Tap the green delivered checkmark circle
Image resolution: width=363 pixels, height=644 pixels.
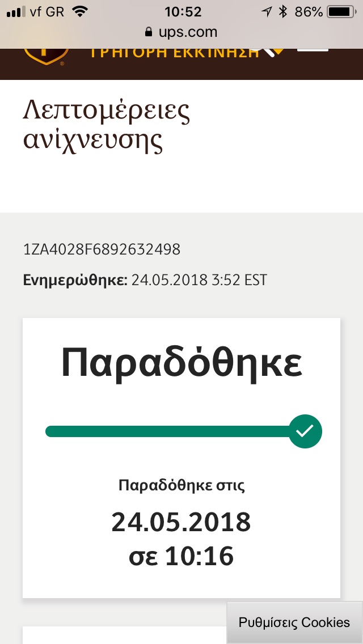pyautogui.click(x=305, y=431)
